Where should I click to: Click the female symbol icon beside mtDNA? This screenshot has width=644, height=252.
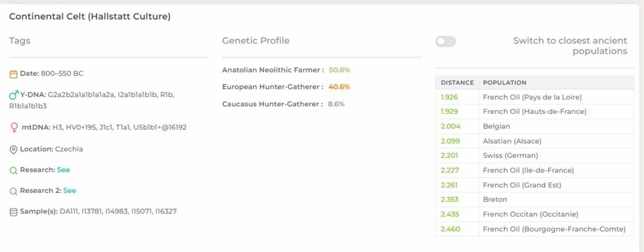[14, 127]
